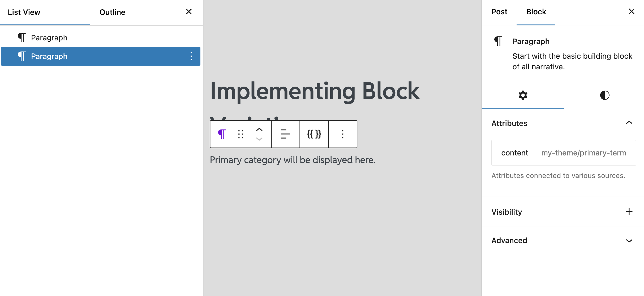Switch to the Outline tab

click(x=112, y=12)
